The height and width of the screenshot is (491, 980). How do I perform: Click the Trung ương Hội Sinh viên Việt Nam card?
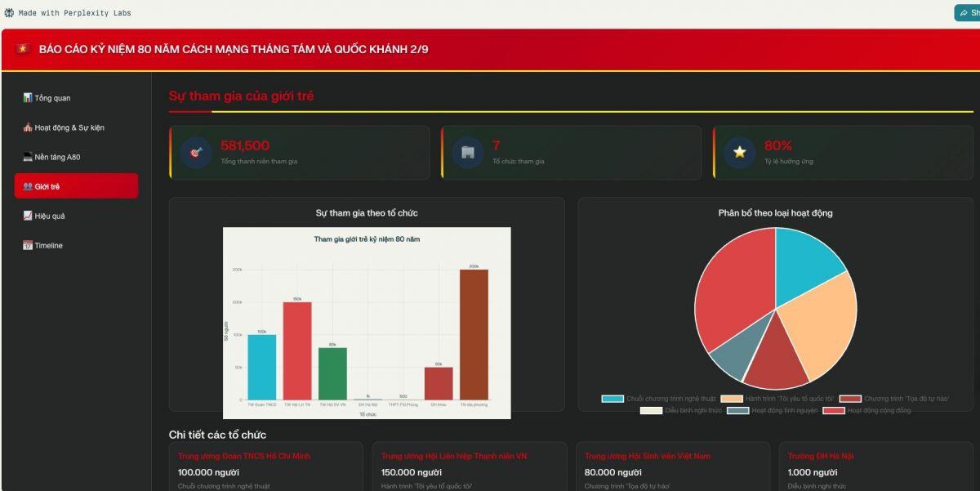(x=672, y=467)
